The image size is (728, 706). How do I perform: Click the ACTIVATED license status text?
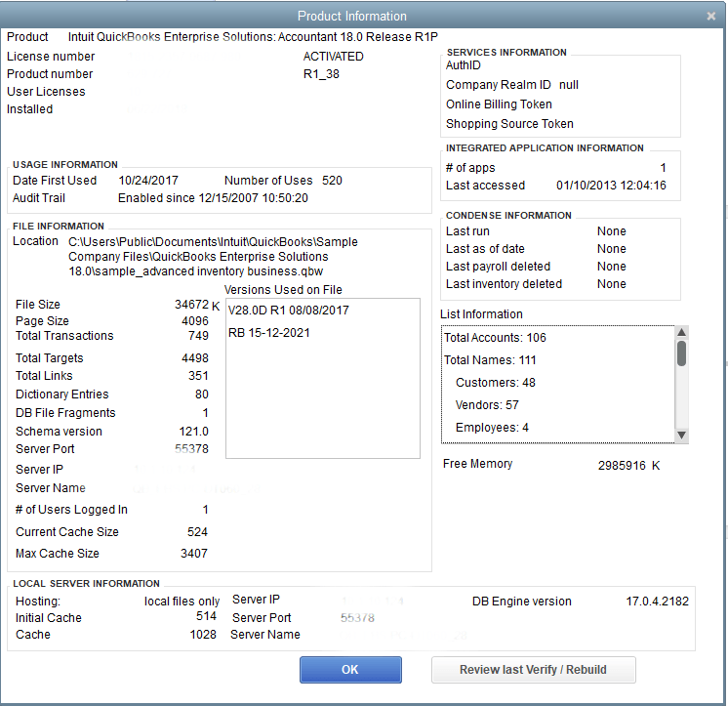(x=334, y=57)
